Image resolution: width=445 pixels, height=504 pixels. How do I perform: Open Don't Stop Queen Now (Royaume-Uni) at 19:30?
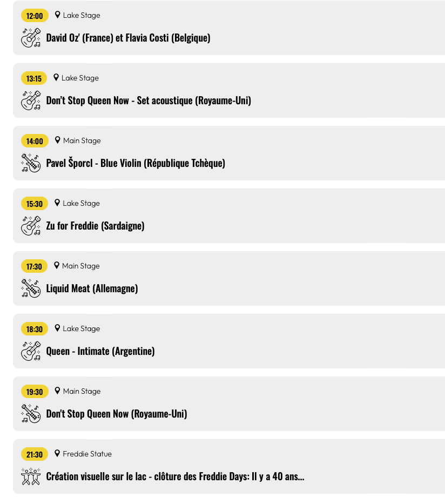117,414
